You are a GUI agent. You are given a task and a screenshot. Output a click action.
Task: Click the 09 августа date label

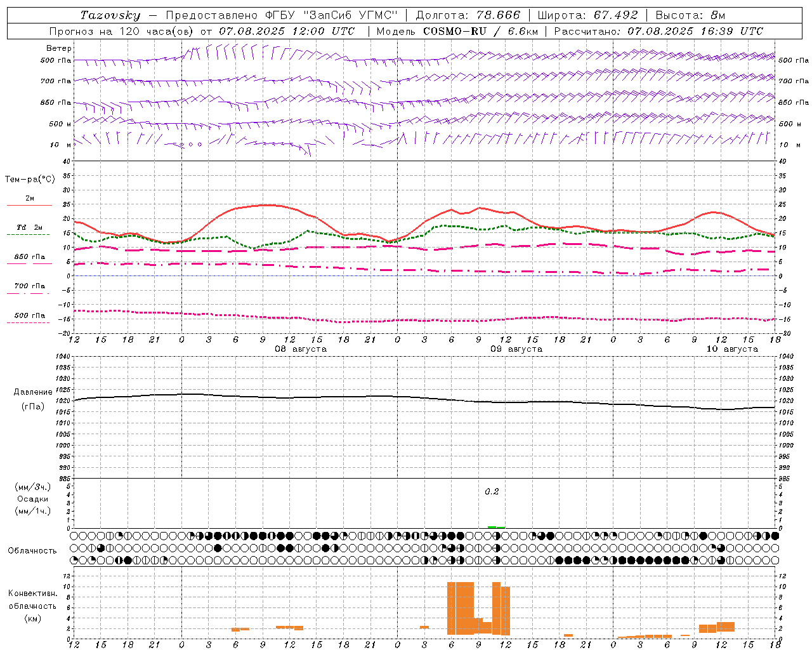pyautogui.click(x=516, y=349)
